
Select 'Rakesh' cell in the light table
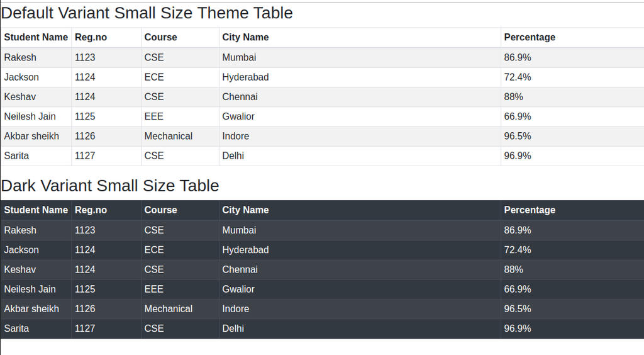click(x=20, y=57)
